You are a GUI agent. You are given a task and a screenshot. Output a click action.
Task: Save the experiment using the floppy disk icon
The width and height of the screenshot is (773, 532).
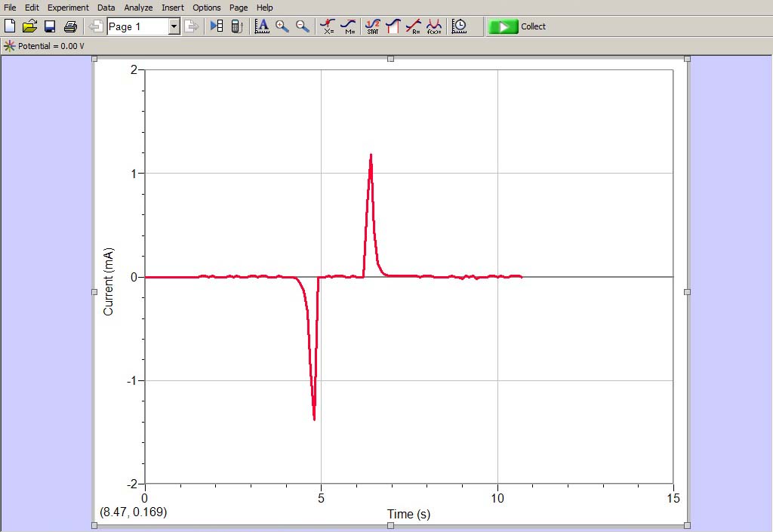pos(50,26)
